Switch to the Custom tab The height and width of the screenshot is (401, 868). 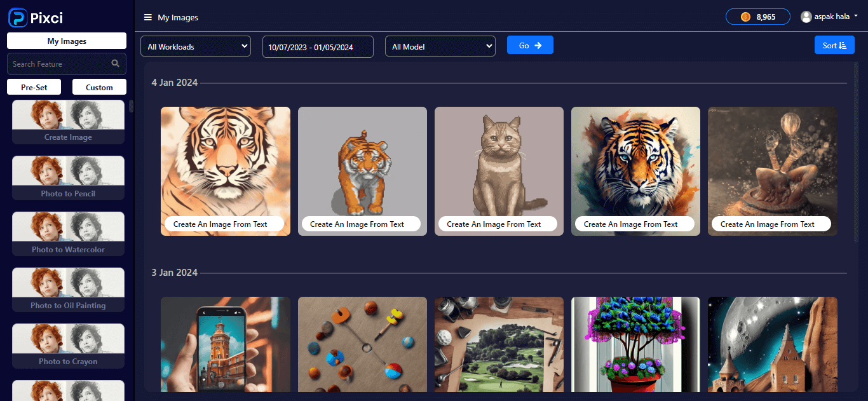point(99,87)
